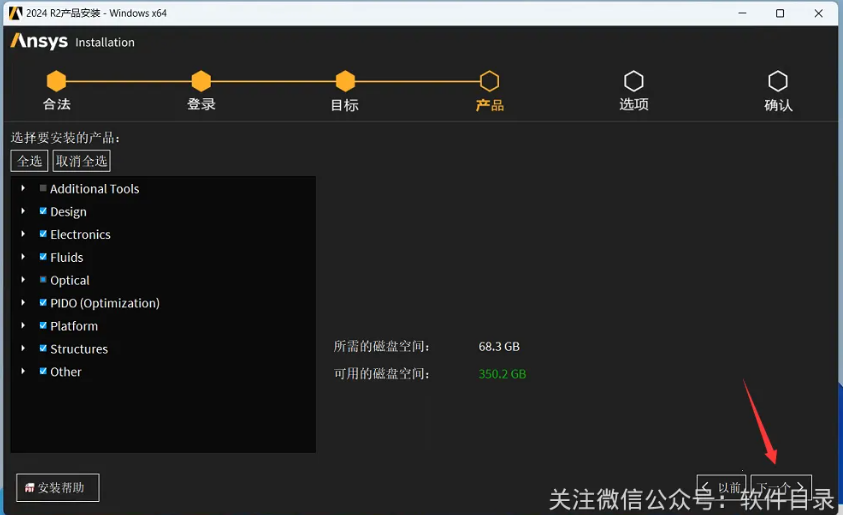This screenshot has width=844, height=515.
Task: Click the 目标 step hexagon icon
Action: [x=345, y=81]
